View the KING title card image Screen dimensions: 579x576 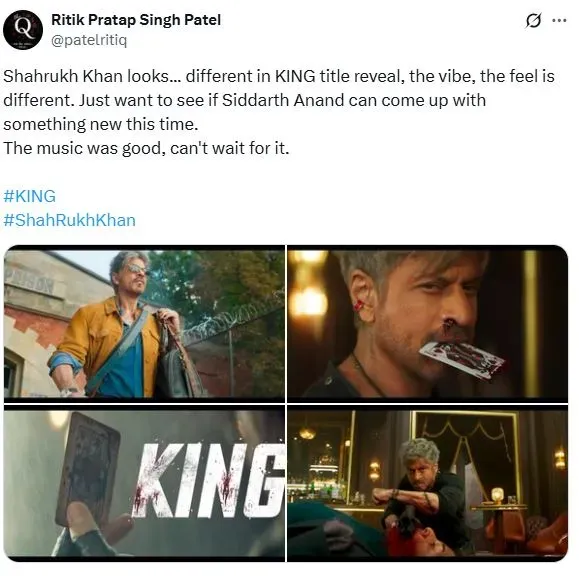144,483
